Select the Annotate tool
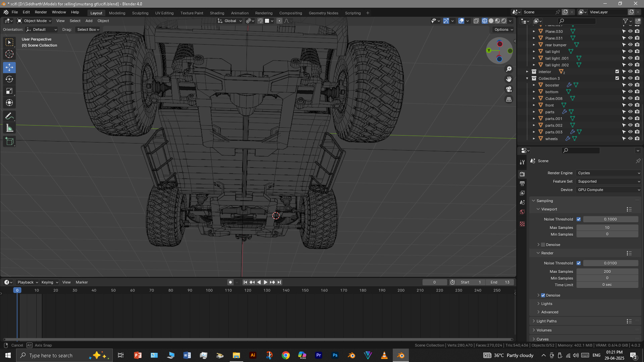The height and width of the screenshot is (362, 644). (x=9, y=116)
